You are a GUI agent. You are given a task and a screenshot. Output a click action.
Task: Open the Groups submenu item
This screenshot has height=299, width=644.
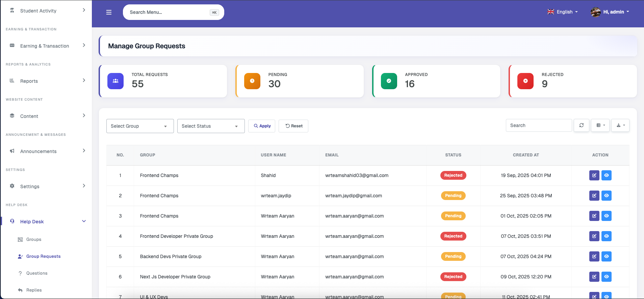(x=34, y=240)
